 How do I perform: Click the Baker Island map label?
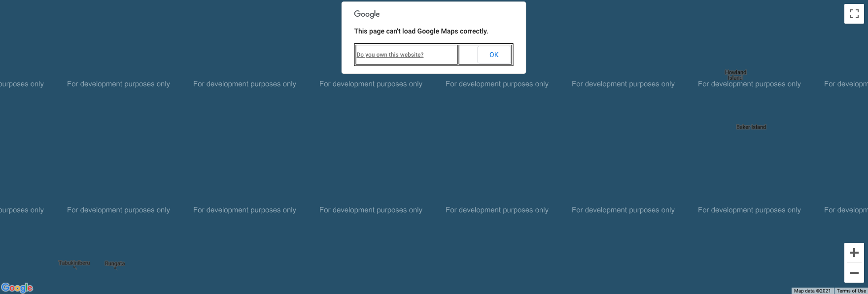pos(751,127)
